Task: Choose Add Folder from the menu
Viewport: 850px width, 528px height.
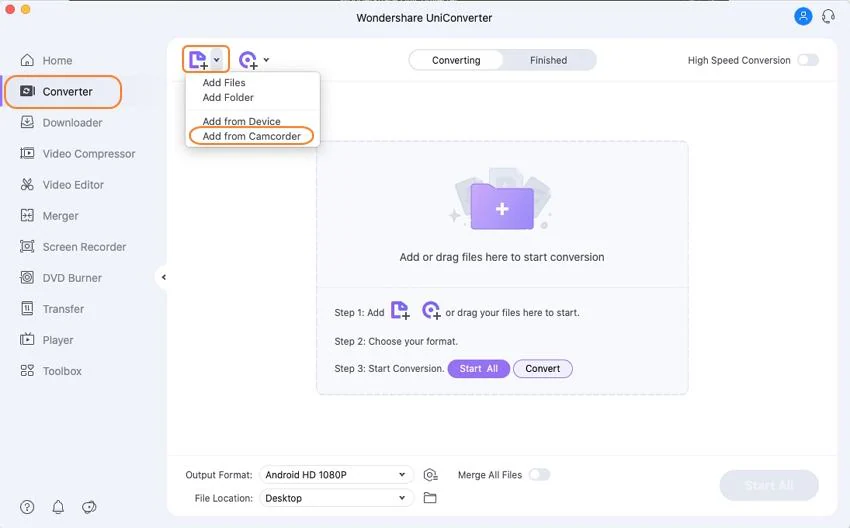Action: tap(228, 98)
